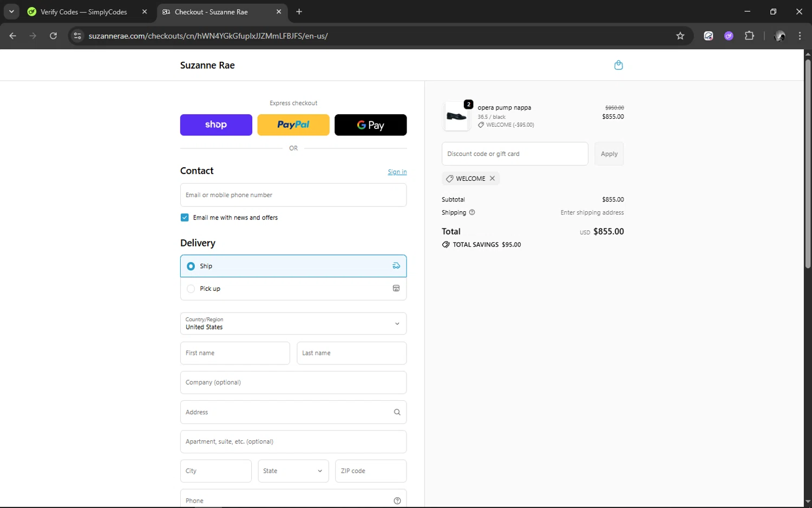Click the page vertical scrollbar thumb

(808, 164)
